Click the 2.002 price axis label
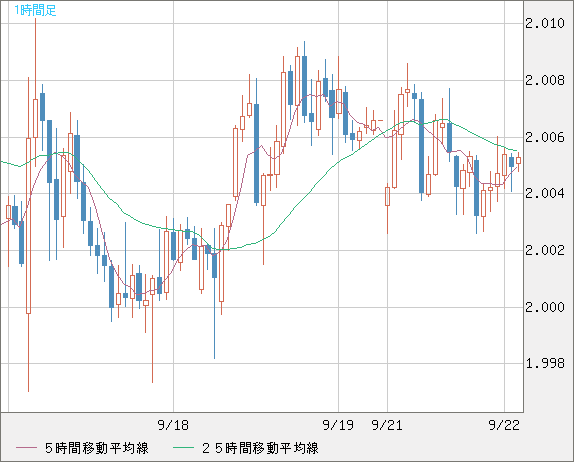 pos(545,250)
